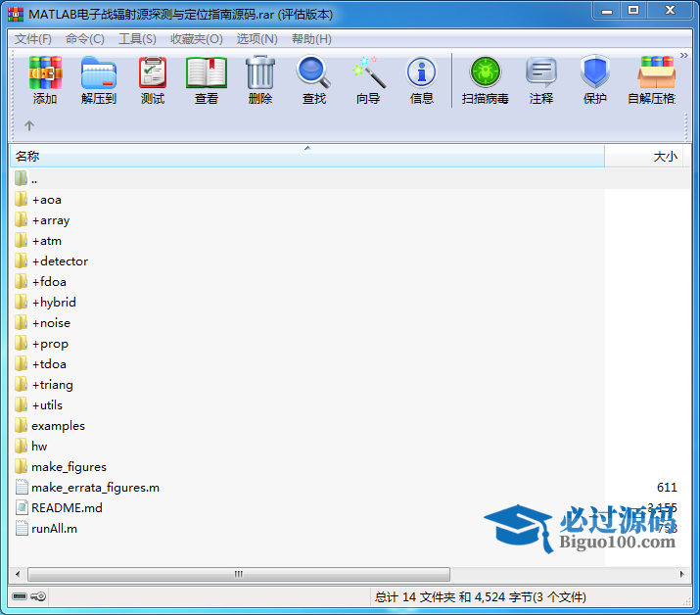Click the scroll right arrow
The image size is (700, 615).
[681, 574]
